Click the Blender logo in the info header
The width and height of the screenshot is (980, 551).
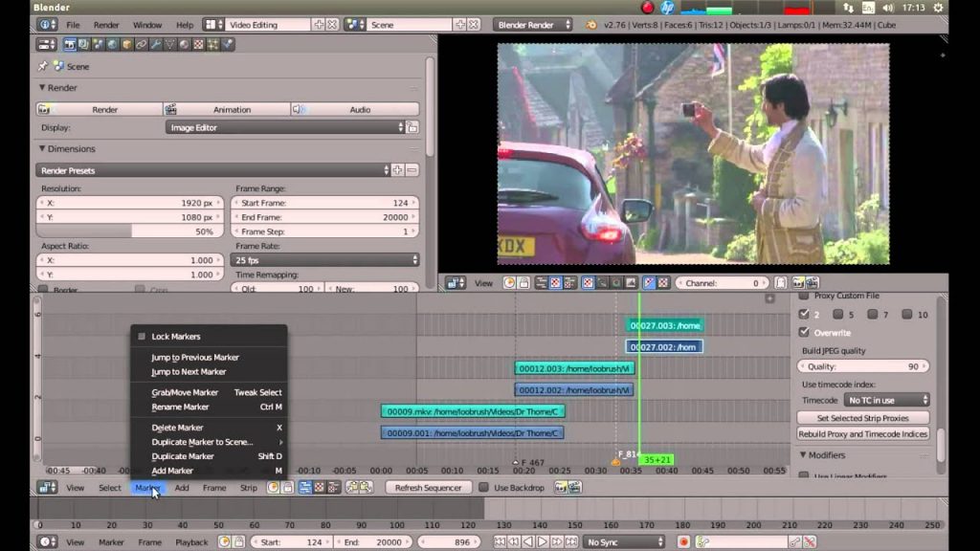click(x=590, y=25)
